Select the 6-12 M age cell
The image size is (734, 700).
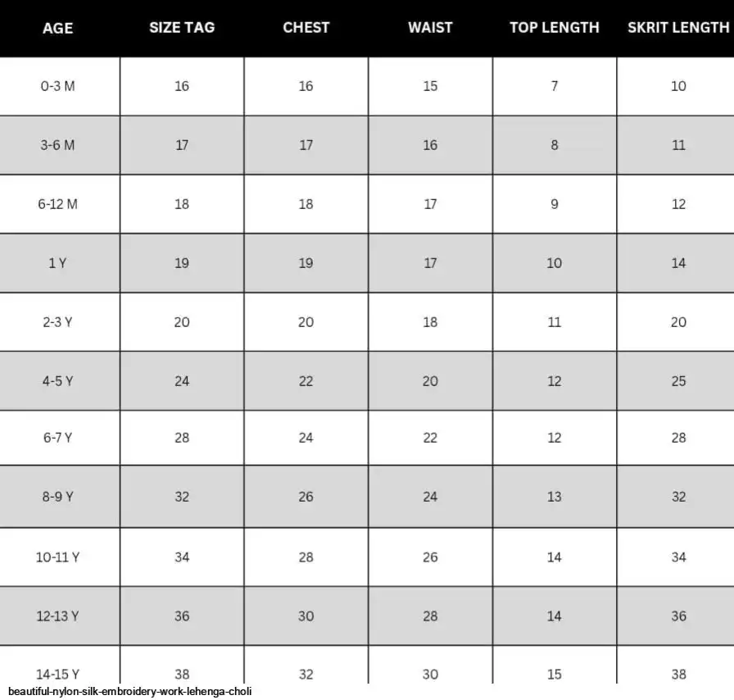click(x=57, y=204)
